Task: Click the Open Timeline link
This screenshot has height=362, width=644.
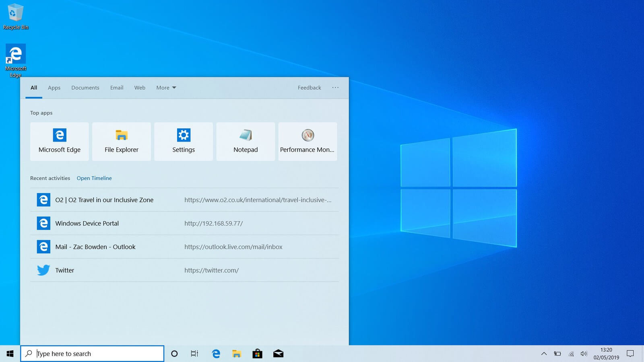Action: (x=94, y=178)
